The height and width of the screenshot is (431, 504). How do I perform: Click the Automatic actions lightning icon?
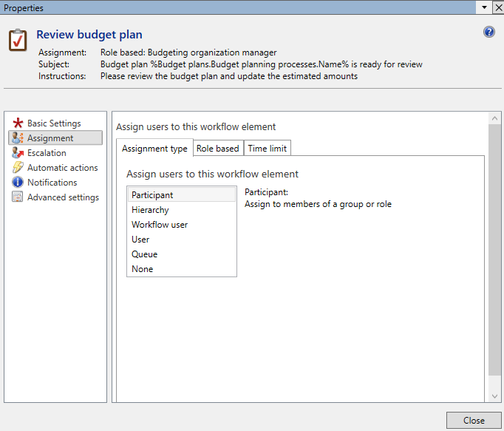coord(18,168)
